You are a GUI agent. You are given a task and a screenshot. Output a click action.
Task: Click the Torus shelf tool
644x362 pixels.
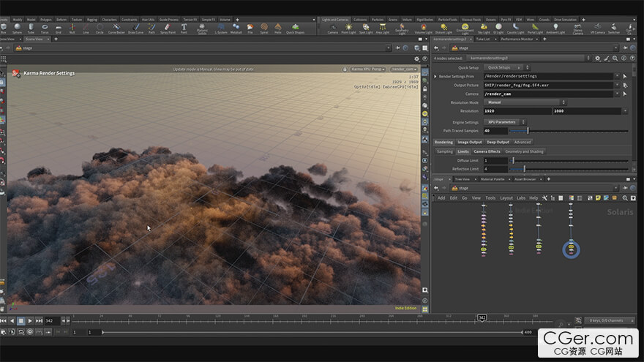pos(45,28)
